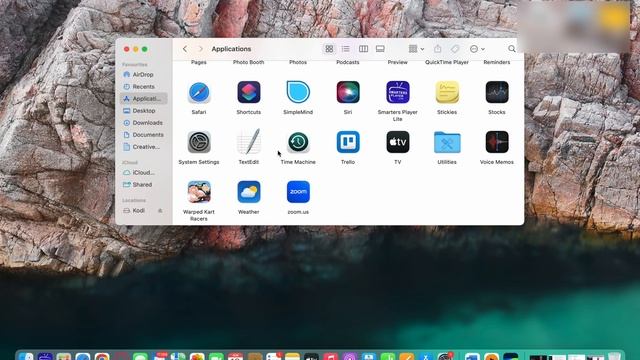Switch to list view
This screenshot has width=640, height=360.
coord(346,49)
